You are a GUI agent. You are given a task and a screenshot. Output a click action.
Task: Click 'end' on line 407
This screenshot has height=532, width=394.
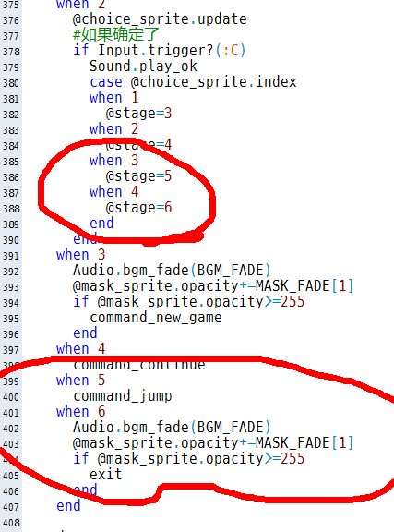click(x=68, y=506)
